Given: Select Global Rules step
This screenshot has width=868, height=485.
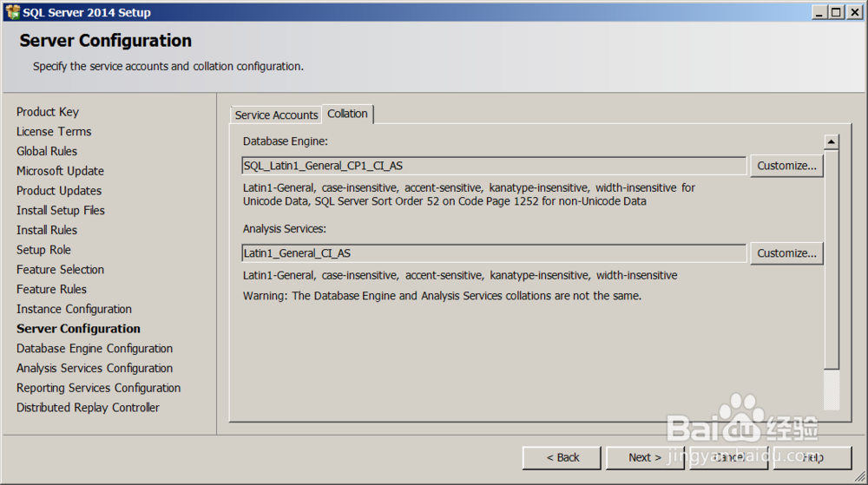Looking at the screenshot, I should coord(47,151).
